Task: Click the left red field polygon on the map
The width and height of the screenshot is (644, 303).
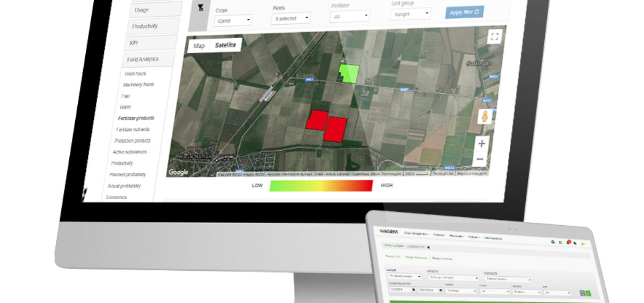Action: (316, 120)
